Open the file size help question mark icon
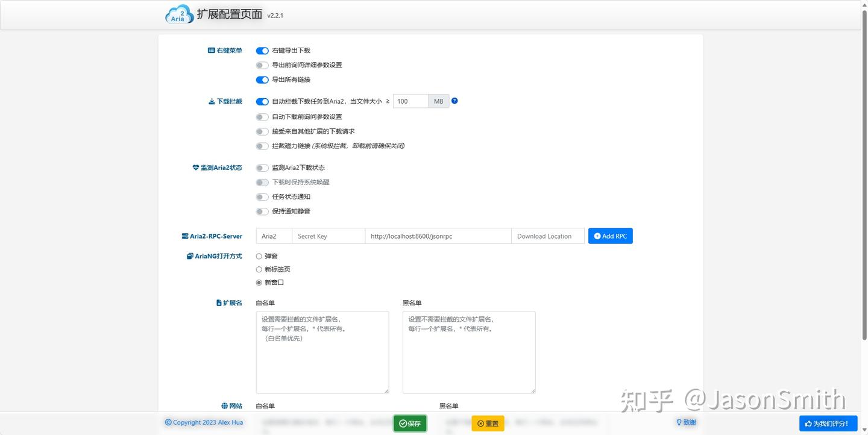868x435 pixels. click(454, 101)
